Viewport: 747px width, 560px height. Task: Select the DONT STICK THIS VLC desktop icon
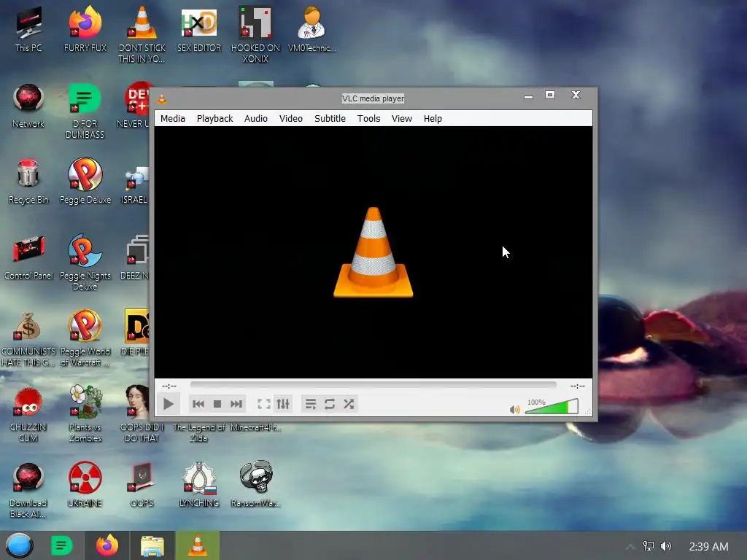tap(142, 34)
